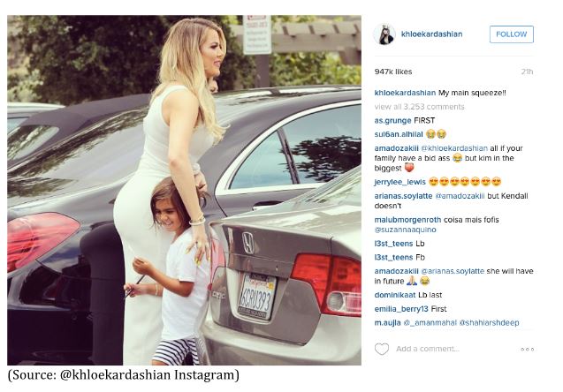
Task: Click the 947k likes count
Action: (393, 72)
